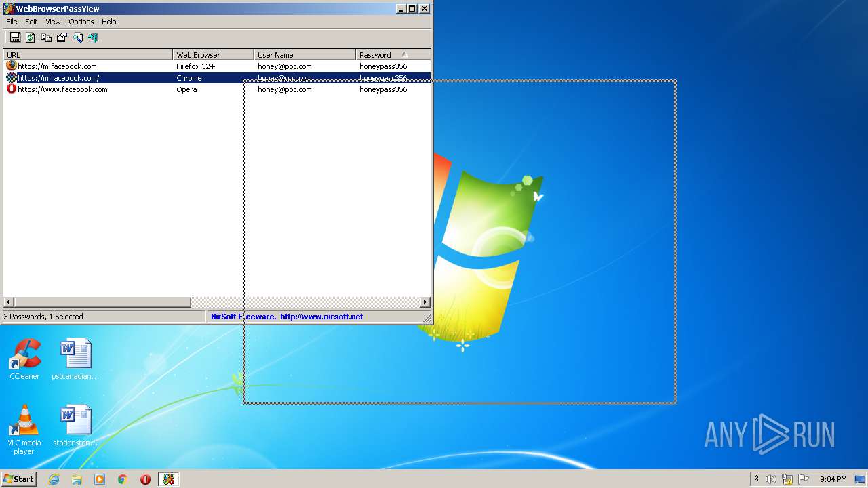Open the Help menu
The height and width of the screenshot is (488, 868).
point(109,22)
